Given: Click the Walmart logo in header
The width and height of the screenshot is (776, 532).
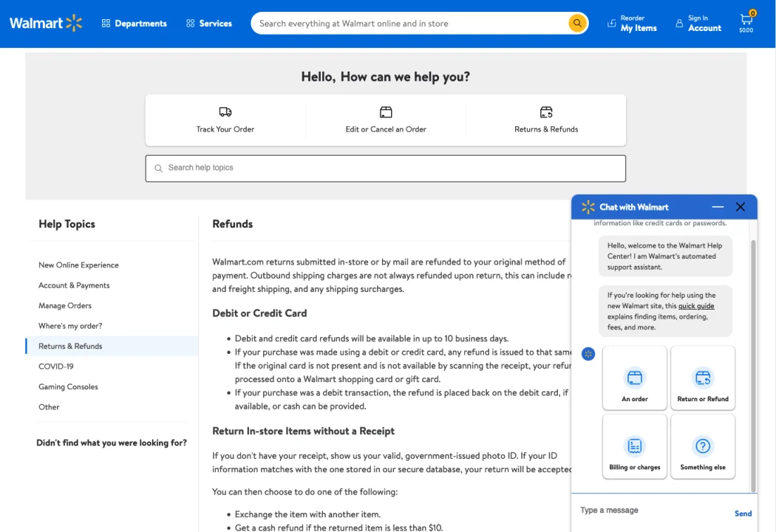Looking at the screenshot, I should [46, 23].
